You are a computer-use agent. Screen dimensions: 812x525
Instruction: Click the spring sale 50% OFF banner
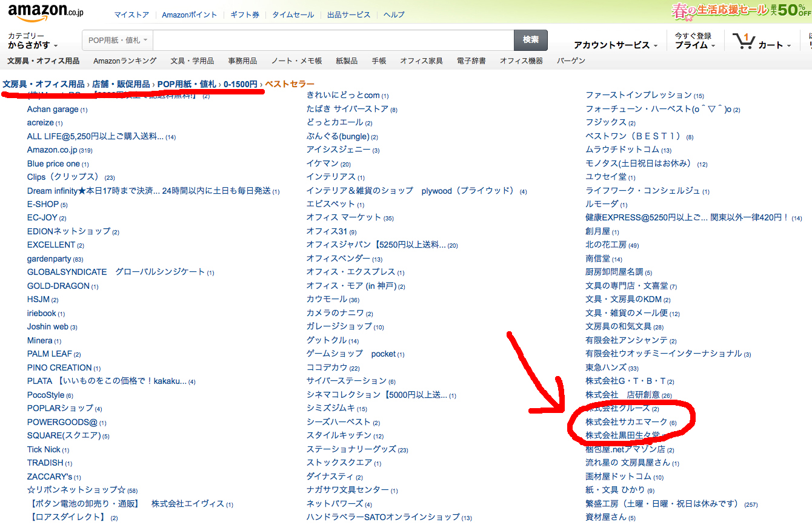(740, 10)
